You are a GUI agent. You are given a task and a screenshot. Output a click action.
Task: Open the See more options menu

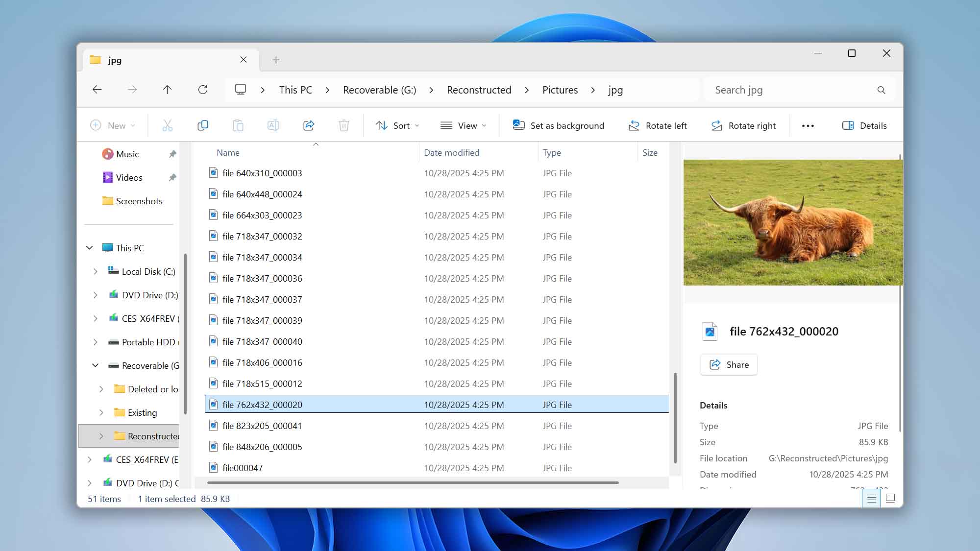(x=808, y=125)
